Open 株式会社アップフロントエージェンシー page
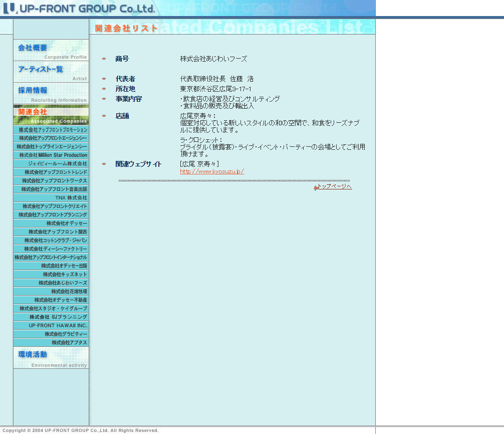 [x=51, y=138]
